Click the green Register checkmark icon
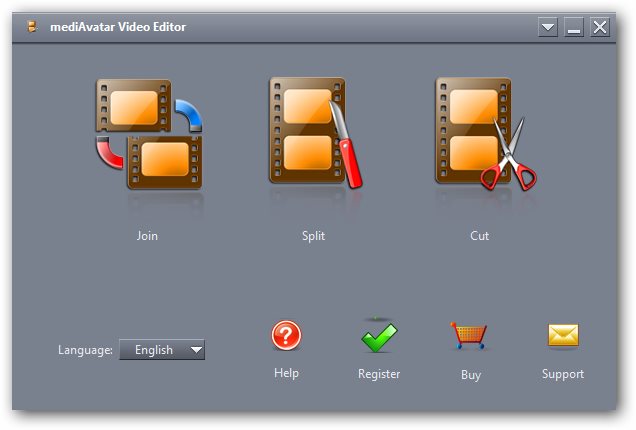Screen dimensions: 636x430 pyautogui.click(x=379, y=337)
